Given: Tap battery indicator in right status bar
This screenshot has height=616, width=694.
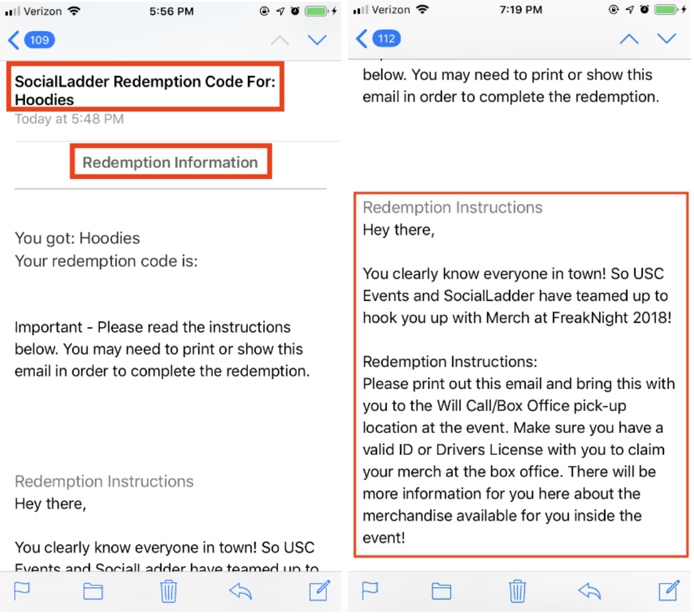Looking at the screenshot, I should (x=666, y=9).
